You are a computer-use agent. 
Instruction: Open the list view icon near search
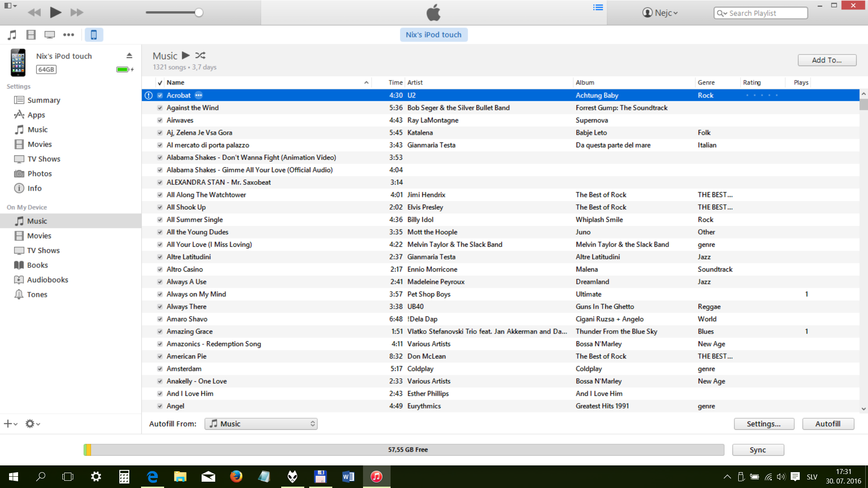[598, 8]
